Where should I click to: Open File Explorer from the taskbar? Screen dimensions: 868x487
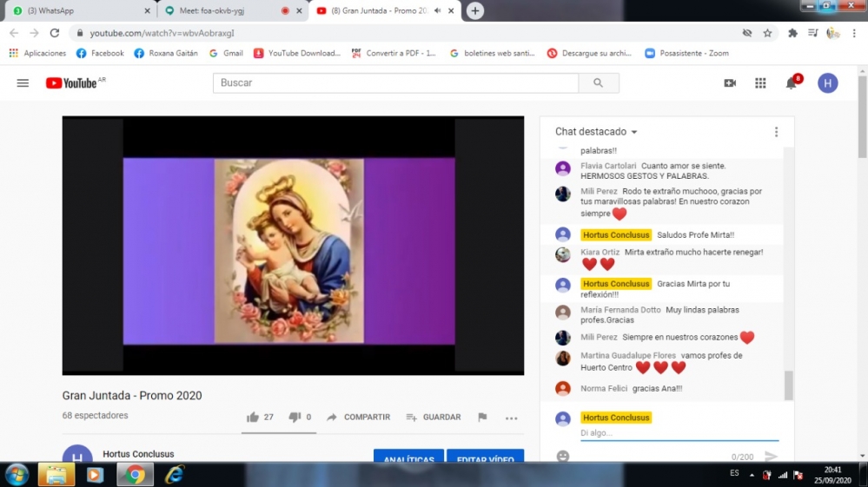56,474
